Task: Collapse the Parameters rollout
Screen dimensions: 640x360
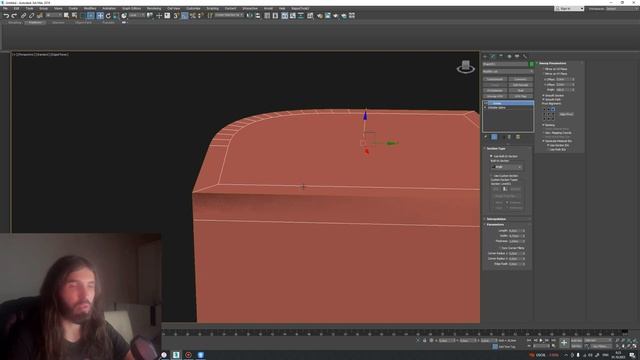Action: (495, 224)
